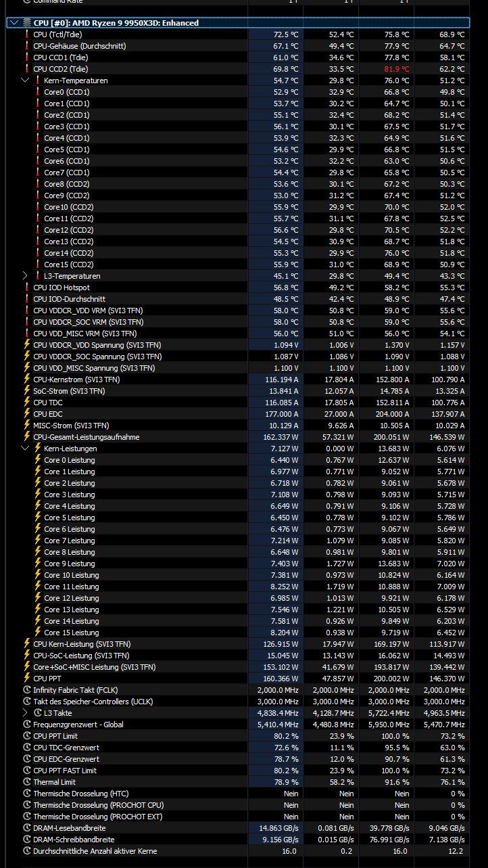Click lightning icon for Core 15 Leistung
The image size is (488, 868).
pos(38,633)
